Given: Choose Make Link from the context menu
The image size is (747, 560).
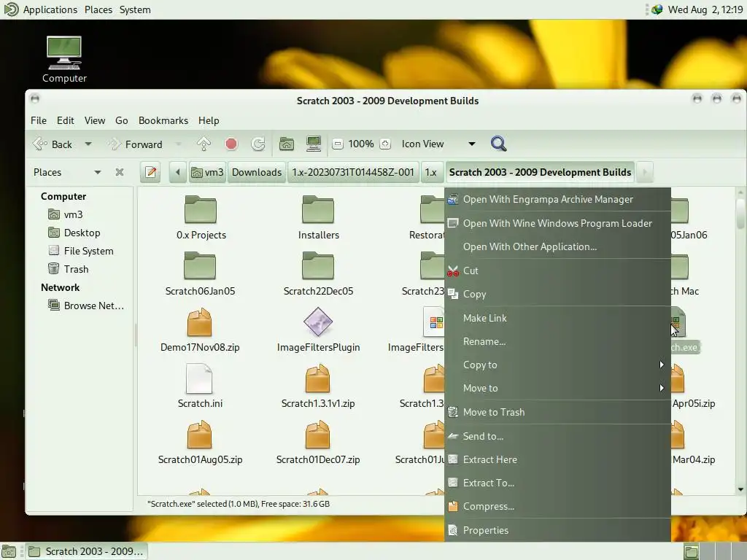Looking at the screenshot, I should tap(557, 318).
